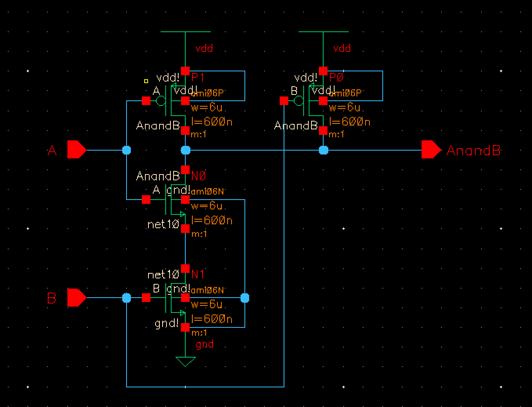Image resolution: width=532 pixels, height=407 pixels.
Task: Click the bulk wire junction dot right of N1
Action: tap(244, 298)
